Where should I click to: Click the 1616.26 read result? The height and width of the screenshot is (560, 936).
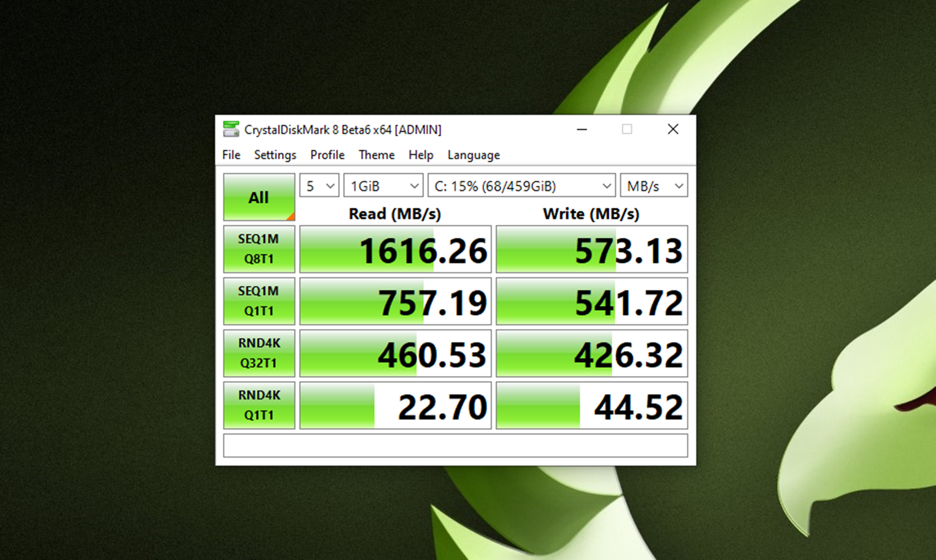pyautogui.click(x=395, y=249)
